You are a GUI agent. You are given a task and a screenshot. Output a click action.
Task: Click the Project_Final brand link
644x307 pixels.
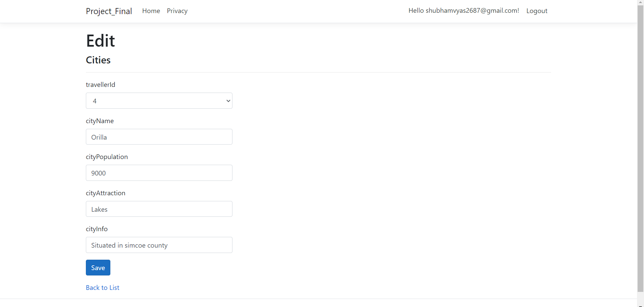click(109, 11)
